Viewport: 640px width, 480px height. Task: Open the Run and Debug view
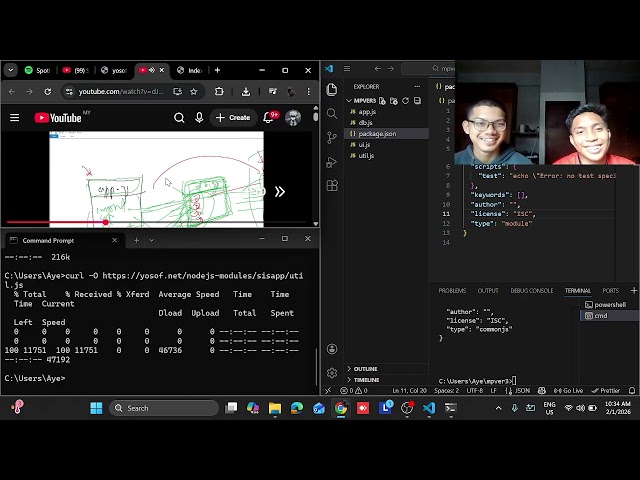[x=332, y=161]
